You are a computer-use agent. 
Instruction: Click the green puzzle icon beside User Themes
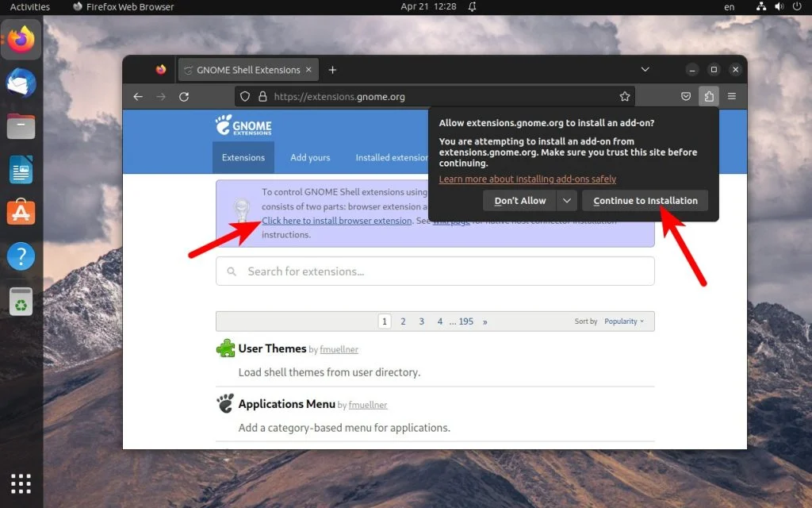click(x=226, y=348)
